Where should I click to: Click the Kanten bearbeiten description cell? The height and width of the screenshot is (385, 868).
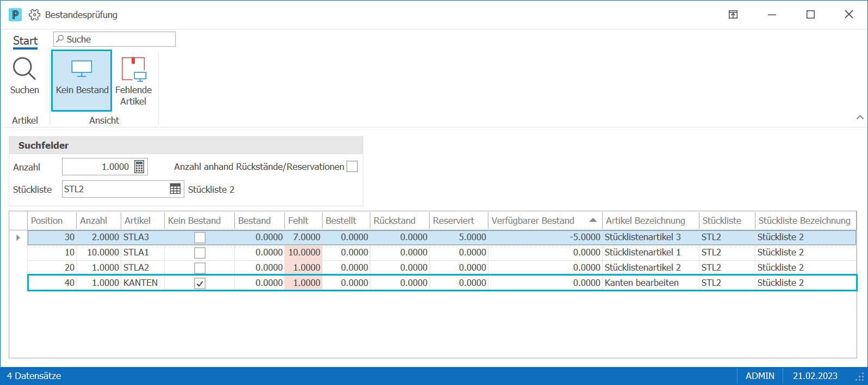(x=650, y=283)
